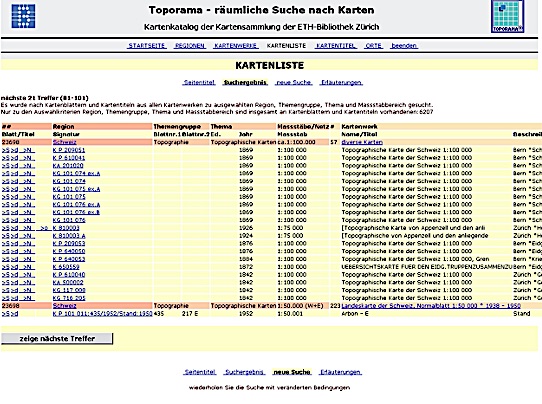Click the highlighted 'neue Suche' footer item

pyautogui.click(x=292, y=372)
